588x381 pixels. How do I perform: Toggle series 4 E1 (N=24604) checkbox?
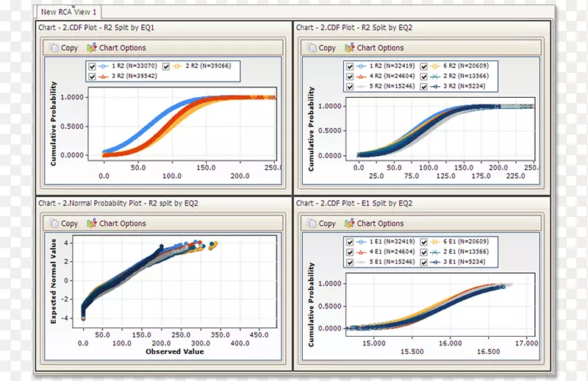click(x=350, y=252)
